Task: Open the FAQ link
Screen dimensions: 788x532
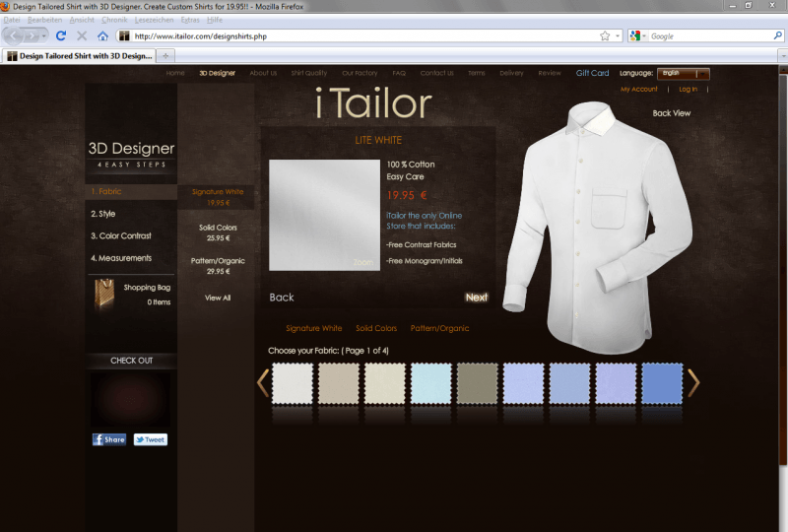Action: click(x=399, y=73)
